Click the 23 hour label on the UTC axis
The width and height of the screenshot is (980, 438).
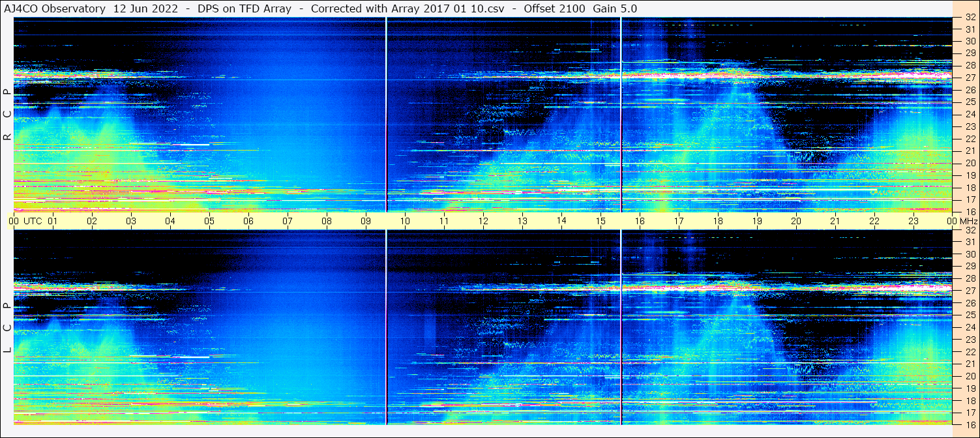(x=913, y=221)
